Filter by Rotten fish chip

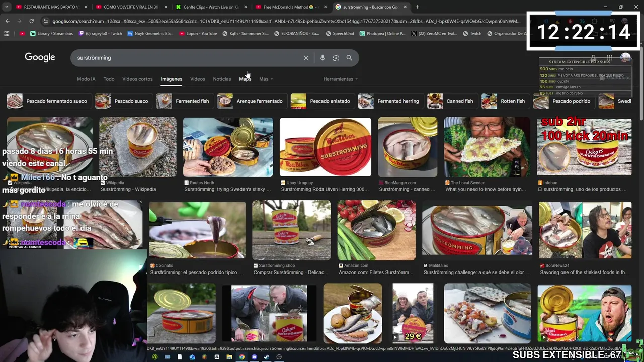(505, 101)
